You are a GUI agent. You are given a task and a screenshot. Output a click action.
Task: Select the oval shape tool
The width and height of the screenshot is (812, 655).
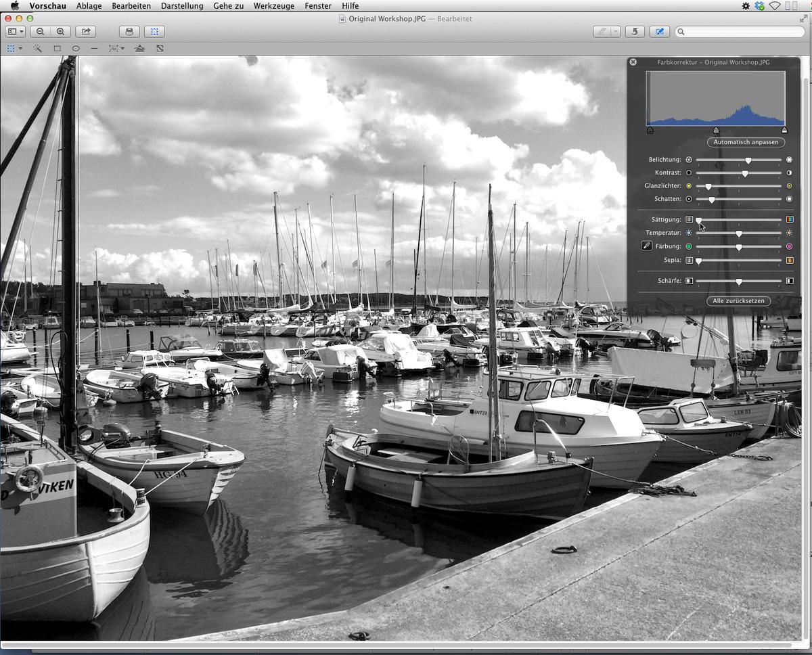click(x=76, y=49)
